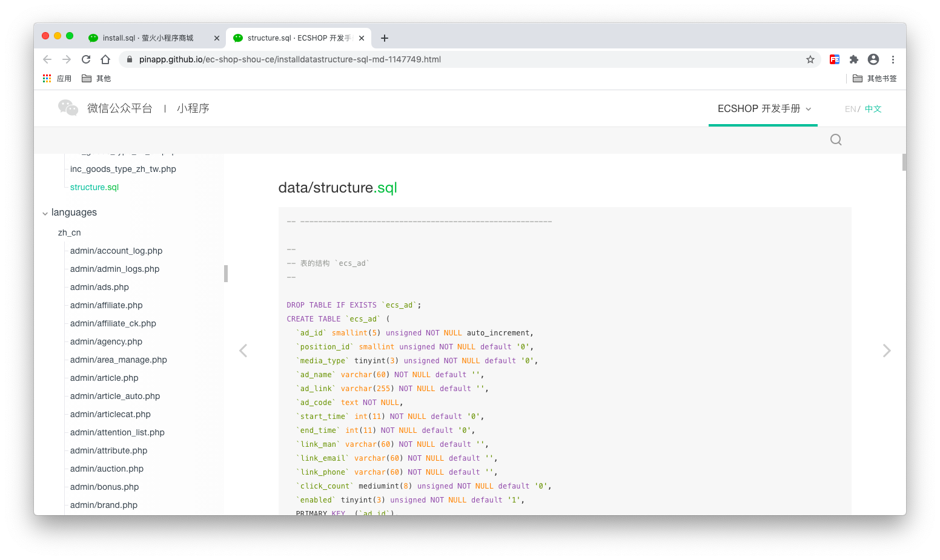Go to previous page with left arrow
Image resolution: width=940 pixels, height=560 pixels.
[243, 351]
